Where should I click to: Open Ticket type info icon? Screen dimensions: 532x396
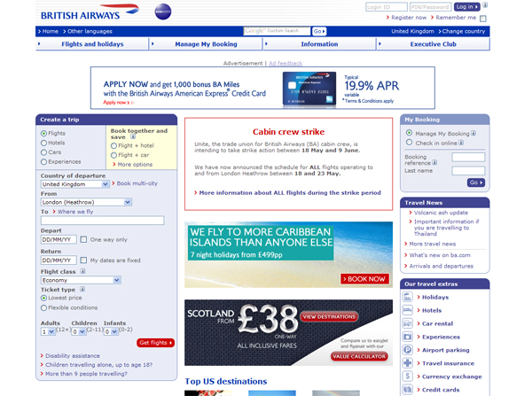[x=82, y=289]
